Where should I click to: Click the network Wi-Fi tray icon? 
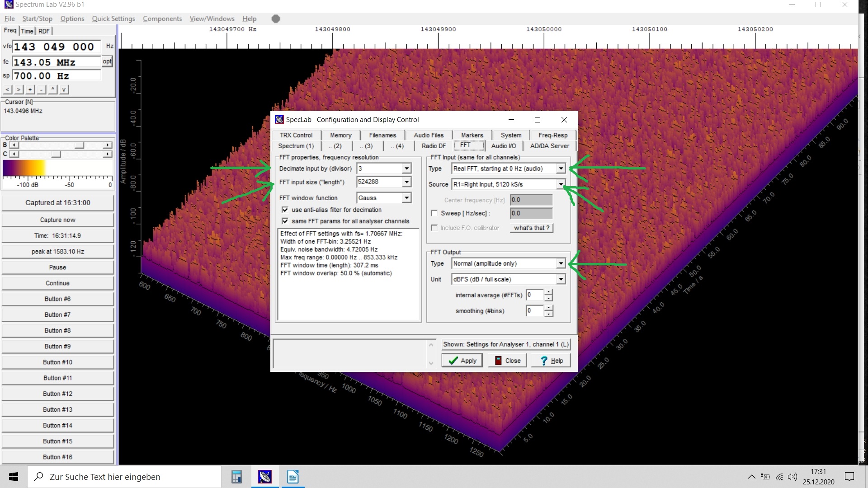pyautogui.click(x=779, y=477)
